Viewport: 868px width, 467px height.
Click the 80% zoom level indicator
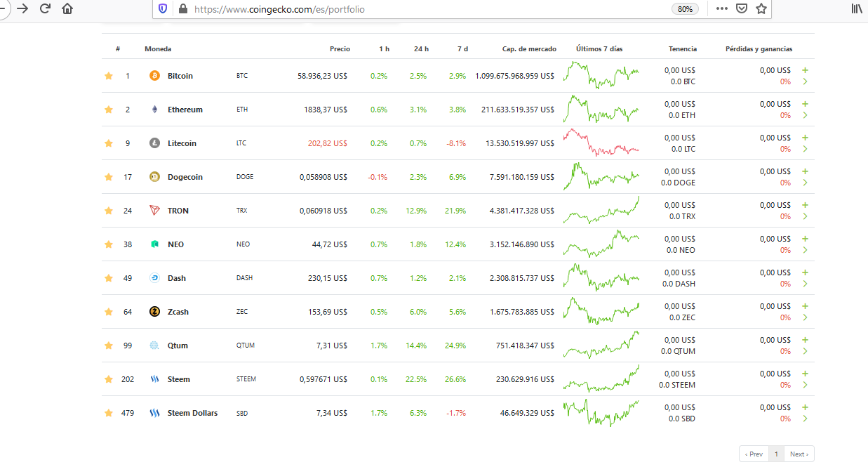coord(685,9)
